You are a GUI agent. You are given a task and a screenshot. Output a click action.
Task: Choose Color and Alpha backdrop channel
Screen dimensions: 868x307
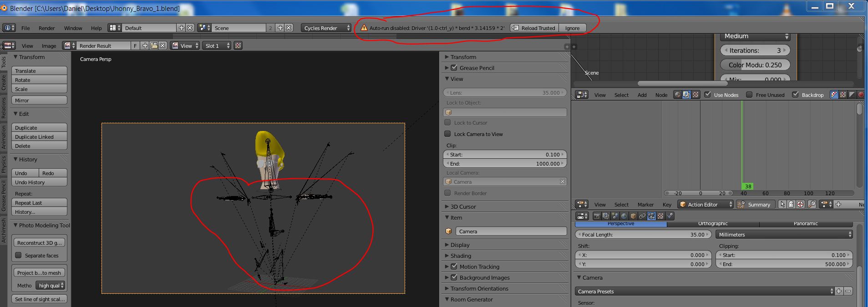[834, 95]
